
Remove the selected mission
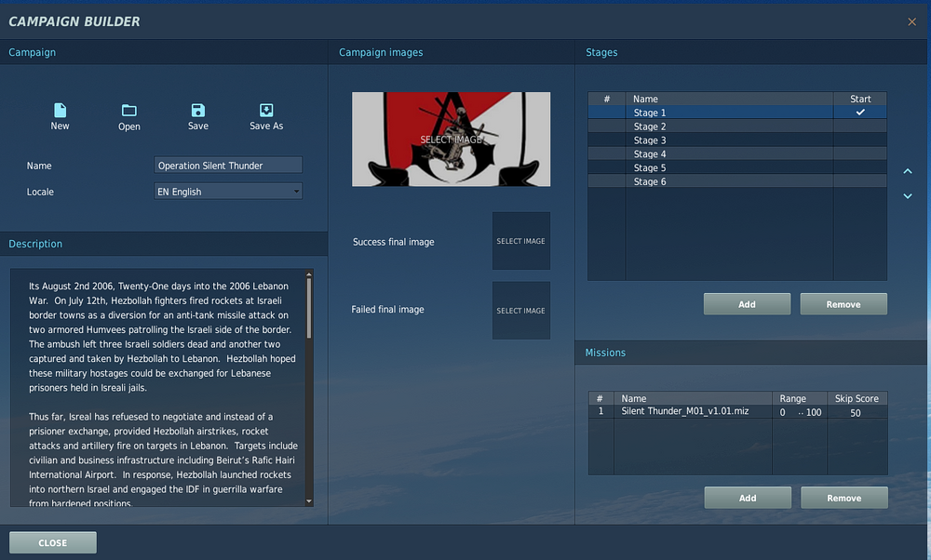844,498
